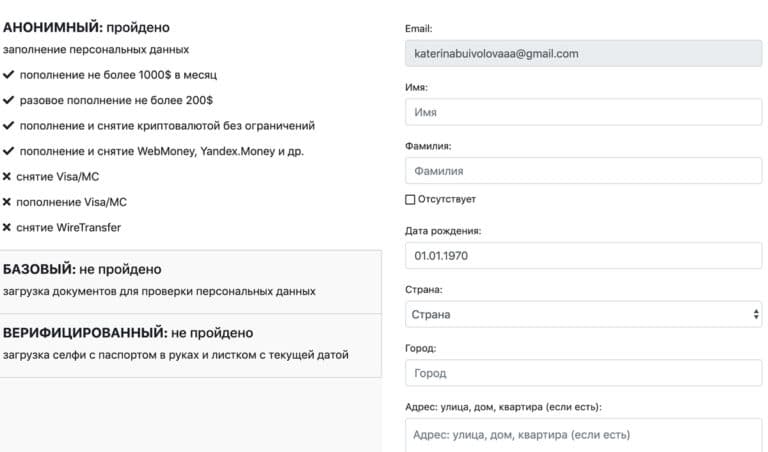
Task: Click the street address input field
Action: pos(583,435)
